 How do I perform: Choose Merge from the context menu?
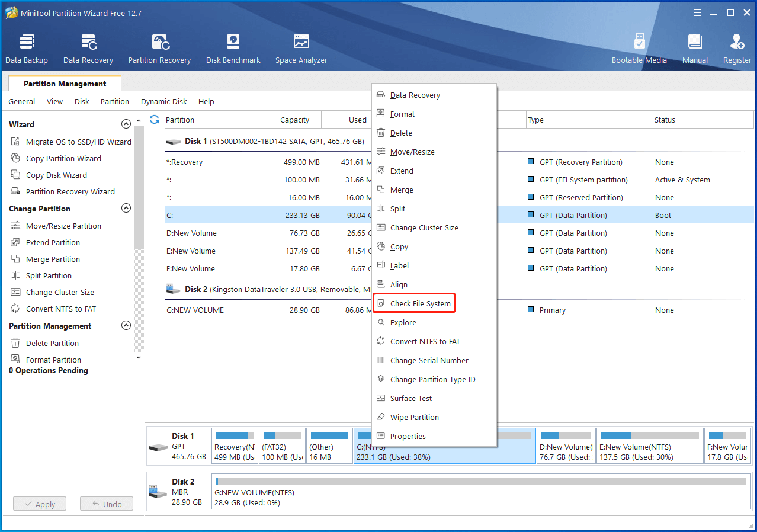pos(434,190)
